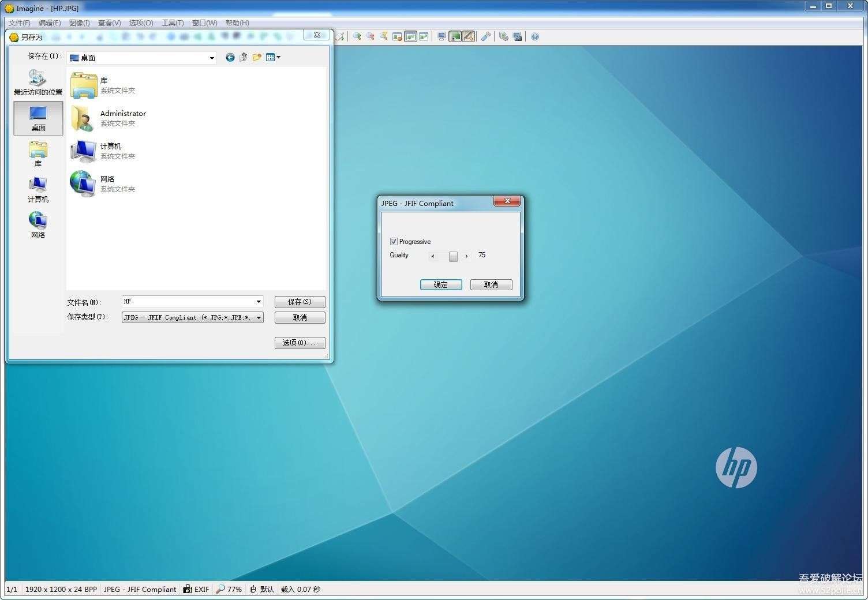Click the monitor fullscreen icon in toolbar
This screenshot has height=600, width=868.
(x=442, y=36)
